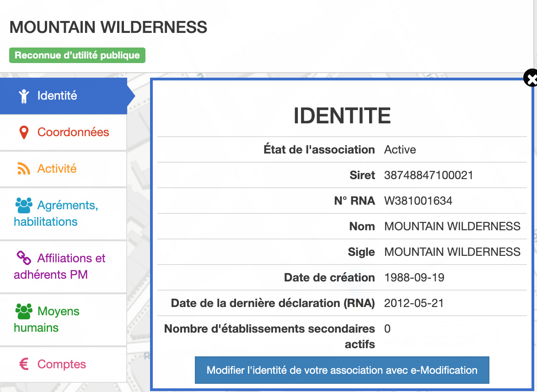Show the Activité section
537x392 pixels.
coord(64,169)
